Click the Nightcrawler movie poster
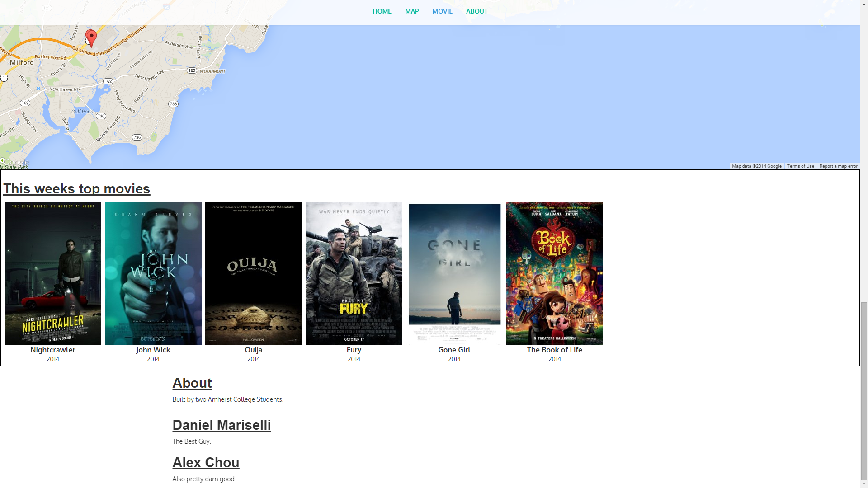 pos(53,273)
